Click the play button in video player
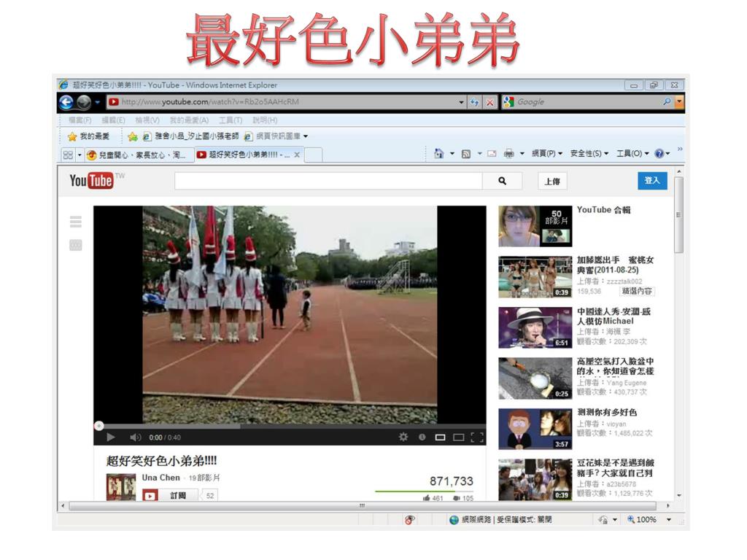747x560 pixels. (x=111, y=437)
